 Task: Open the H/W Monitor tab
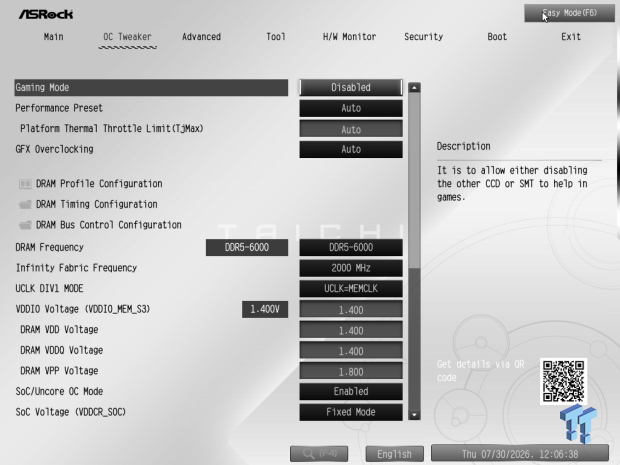[x=350, y=37]
